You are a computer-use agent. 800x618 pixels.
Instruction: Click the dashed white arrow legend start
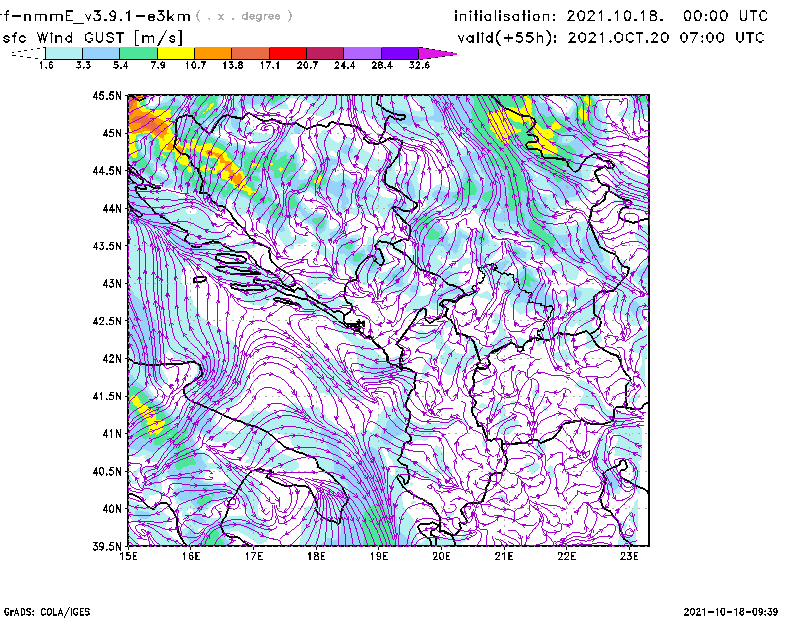tap(28, 53)
